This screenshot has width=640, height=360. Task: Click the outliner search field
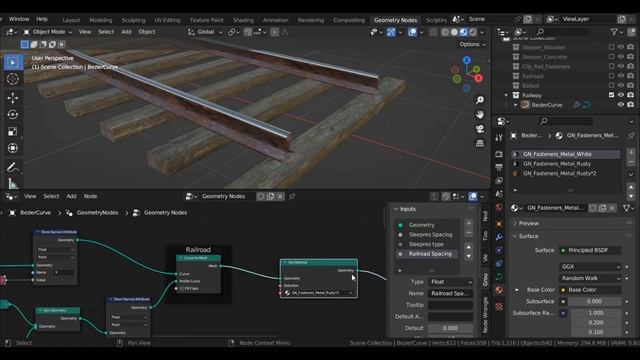[x=562, y=32]
